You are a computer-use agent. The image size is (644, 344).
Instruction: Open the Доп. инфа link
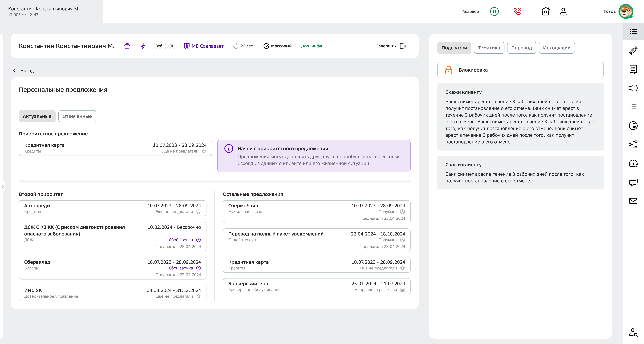click(311, 46)
